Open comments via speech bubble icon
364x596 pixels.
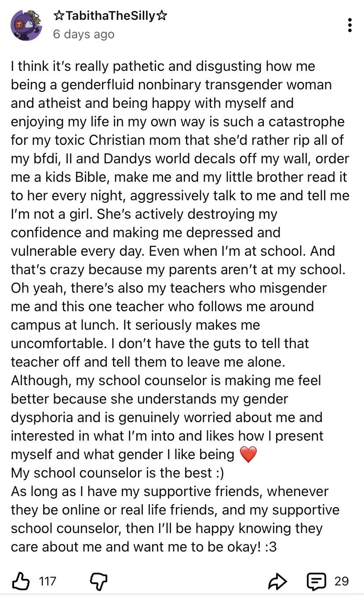pos(316,581)
